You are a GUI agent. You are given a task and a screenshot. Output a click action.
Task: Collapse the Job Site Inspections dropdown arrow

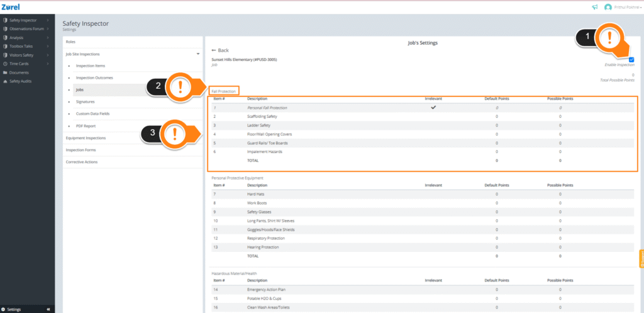coord(198,54)
